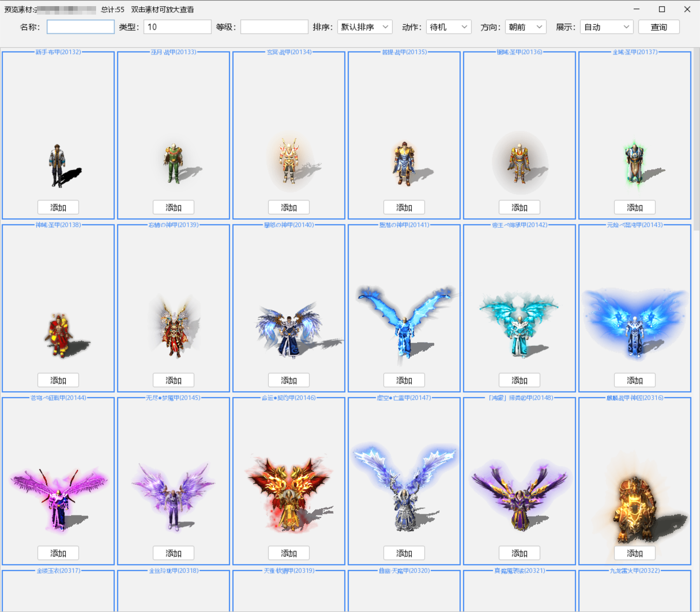The image size is (700, 612).
Task: Expand the 动作 action dropdown
Action: pos(448,27)
